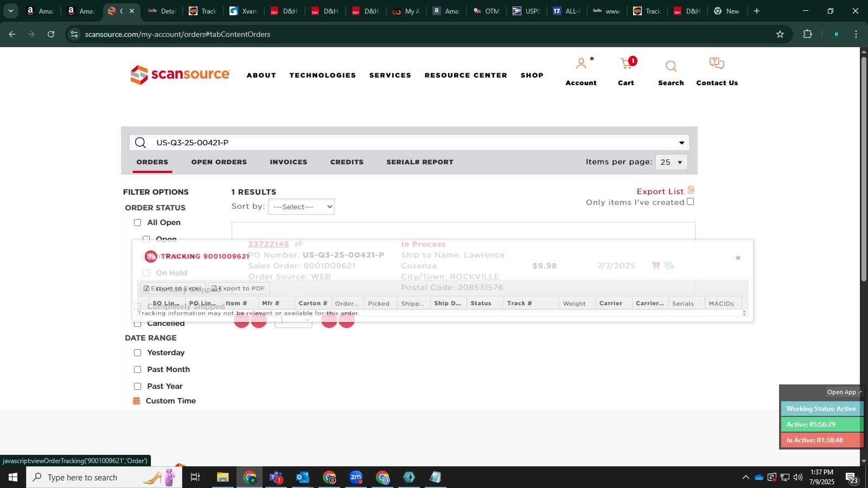Open the browser Extensions puzzle icon
This screenshot has height=488, width=868.
[x=807, y=34]
